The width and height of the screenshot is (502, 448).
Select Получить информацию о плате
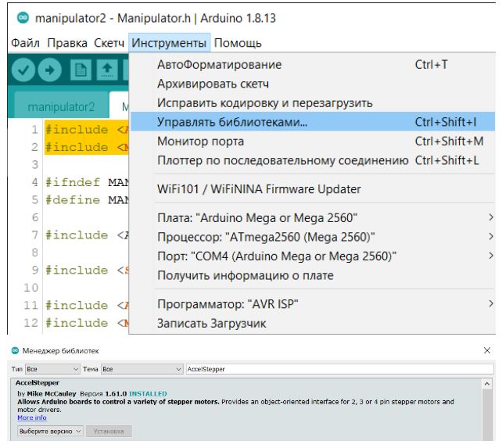tap(312, 275)
